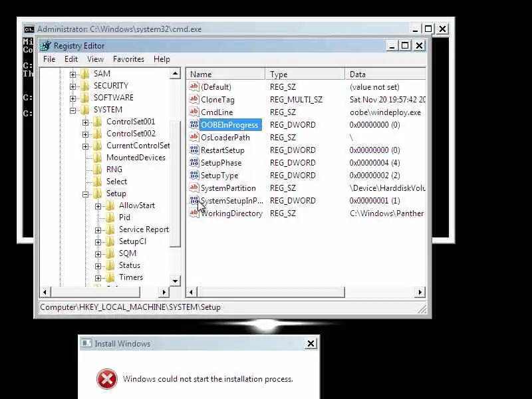Expand the SECURITY key
The height and width of the screenshot is (399, 532).
[x=72, y=86]
